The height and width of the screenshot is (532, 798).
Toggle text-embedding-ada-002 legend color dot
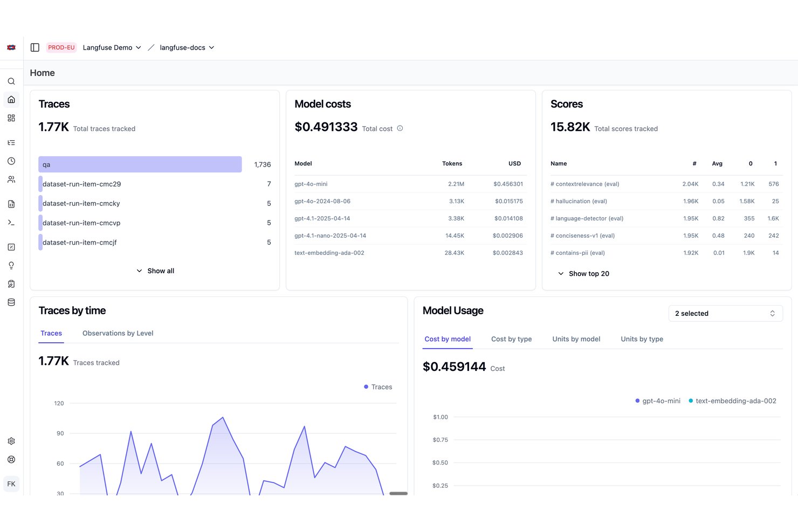[691, 401]
